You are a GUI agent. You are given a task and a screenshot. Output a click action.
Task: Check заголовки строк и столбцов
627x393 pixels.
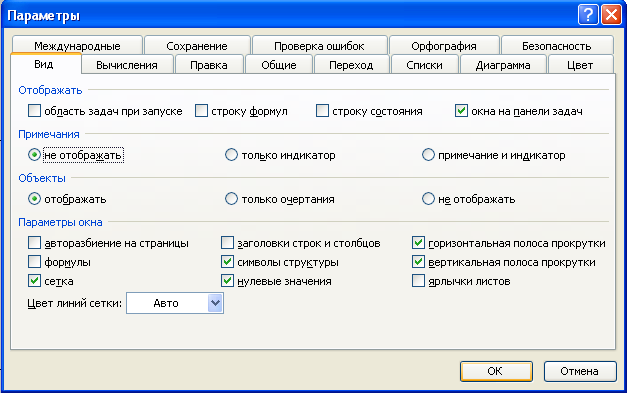[x=228, y=243]
